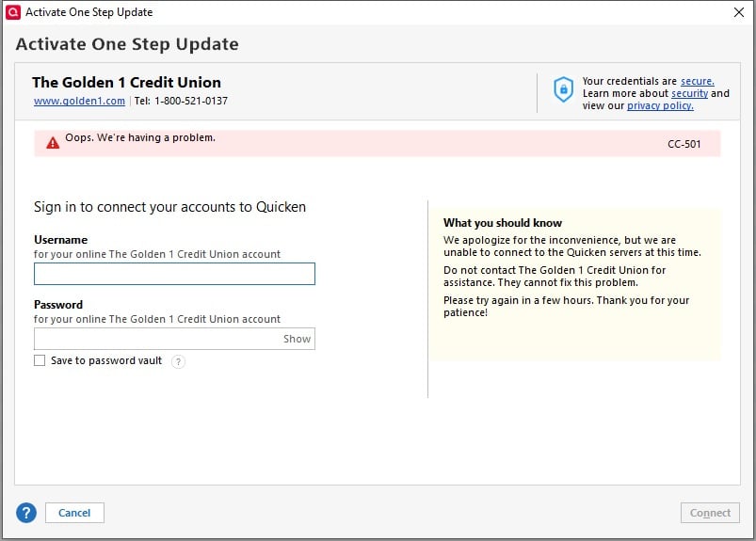Click password vault help question icon
Screen dimensions: 756x541
tap(178, 361)
